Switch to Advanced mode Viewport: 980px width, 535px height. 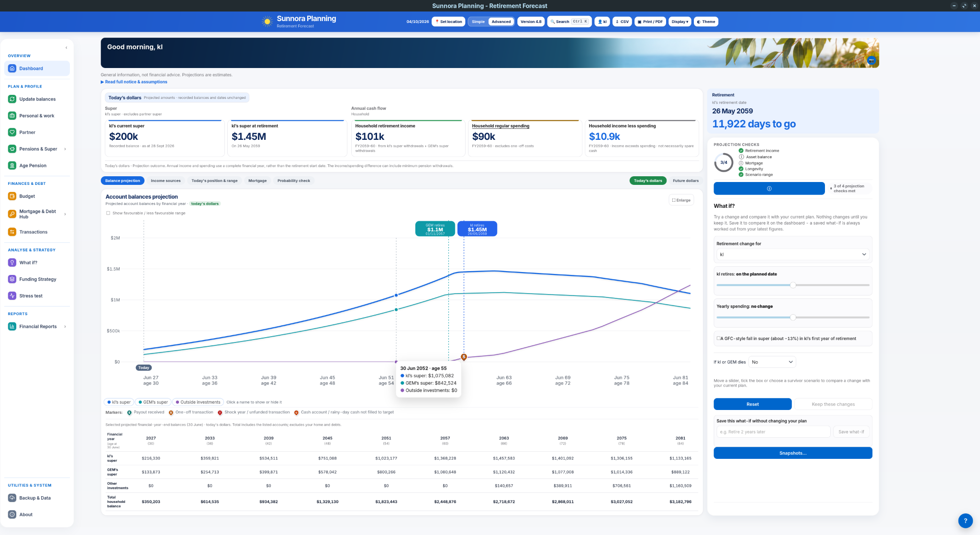coord(501,22)
